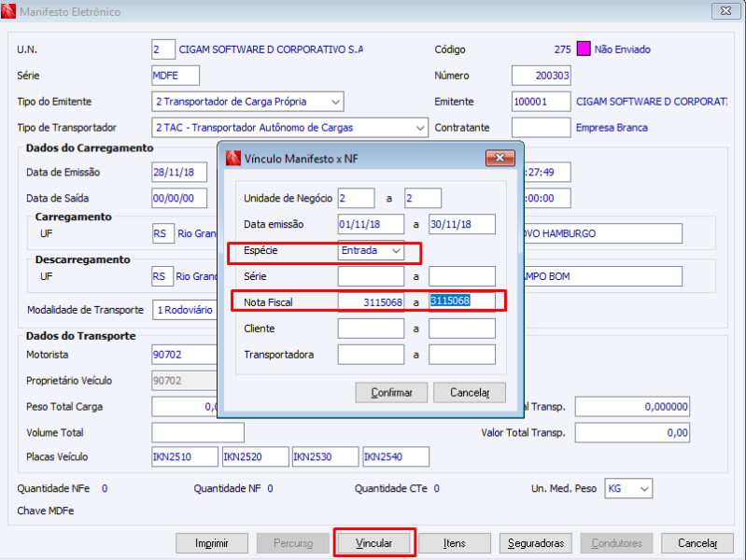
Task: Click the Cliente end field
Action: pos(461,329)
